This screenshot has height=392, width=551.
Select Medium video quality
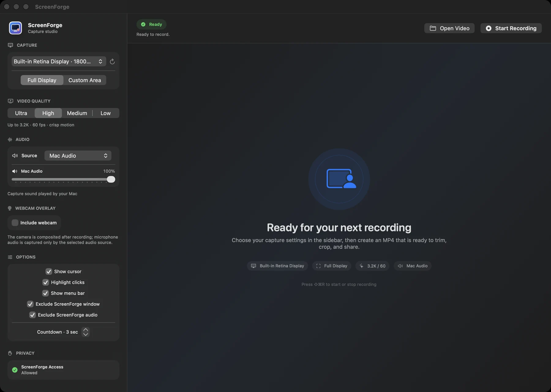click(x=77, y=113)
